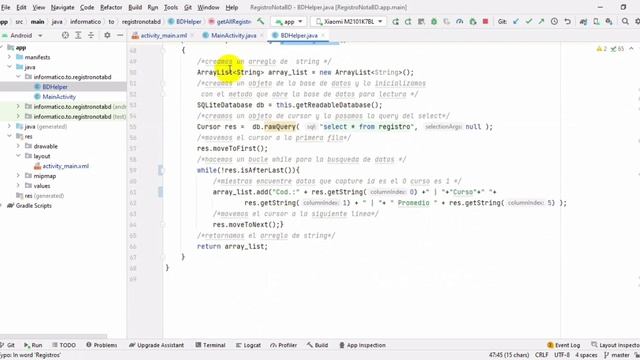Select BDHelper in project tree
Screen dimensions: 640x360
[x=55, y=87]
